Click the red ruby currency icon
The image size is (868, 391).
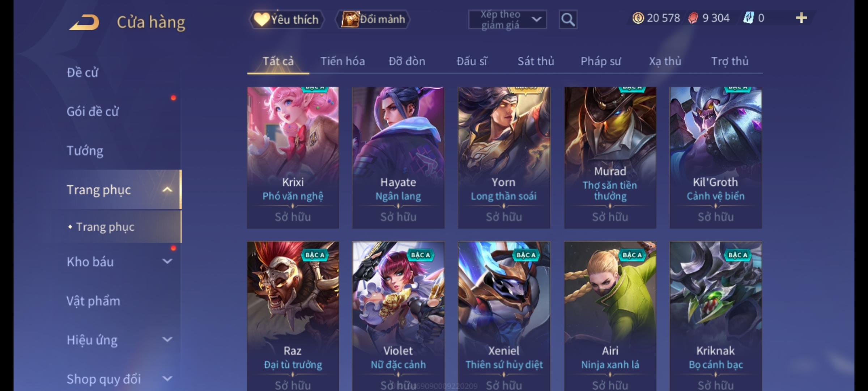click(693, 18)
